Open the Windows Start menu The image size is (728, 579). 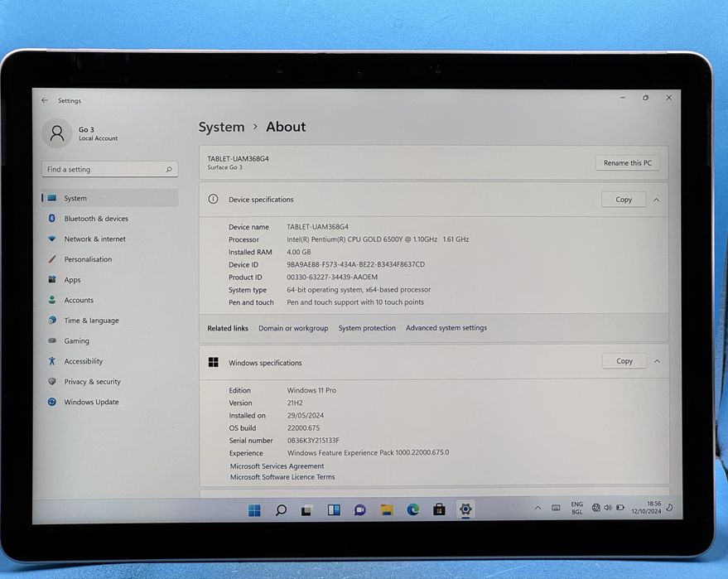254,509
